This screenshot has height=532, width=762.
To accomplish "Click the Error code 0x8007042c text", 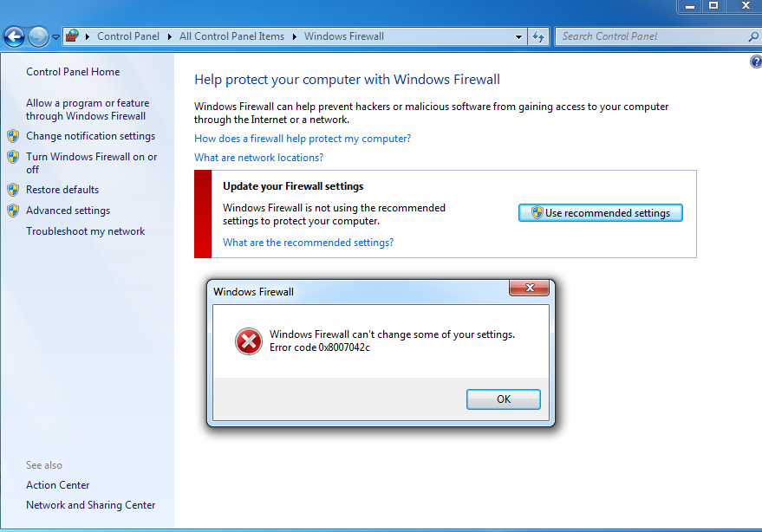I will click(320, 347).
